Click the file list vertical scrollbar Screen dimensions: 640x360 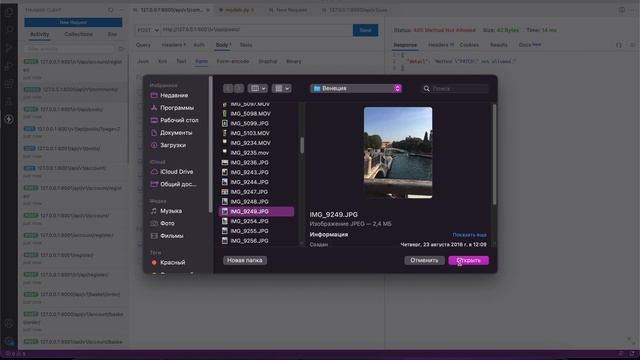click(302, 145)
